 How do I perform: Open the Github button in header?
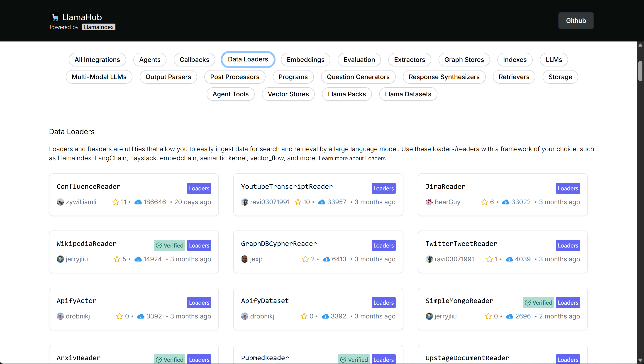point(576,21)
